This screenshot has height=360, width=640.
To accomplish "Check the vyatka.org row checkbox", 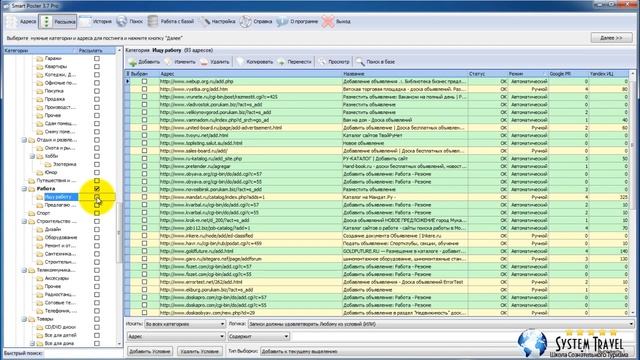I will (144, 89).
